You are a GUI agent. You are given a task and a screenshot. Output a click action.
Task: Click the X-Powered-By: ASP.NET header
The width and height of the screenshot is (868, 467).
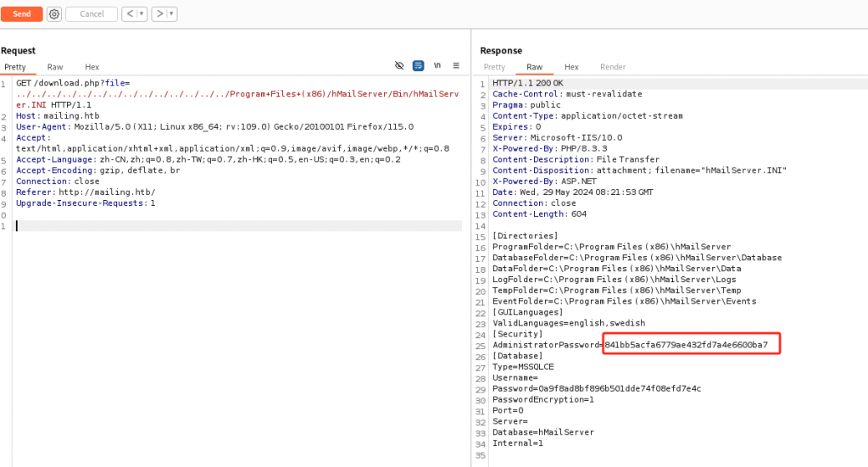[545, 181]
